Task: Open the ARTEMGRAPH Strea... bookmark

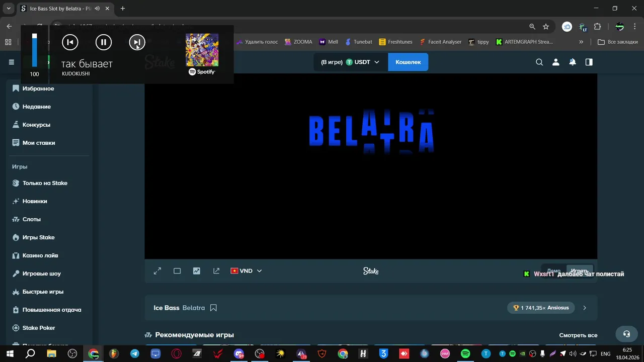Action: click(524, 42)
